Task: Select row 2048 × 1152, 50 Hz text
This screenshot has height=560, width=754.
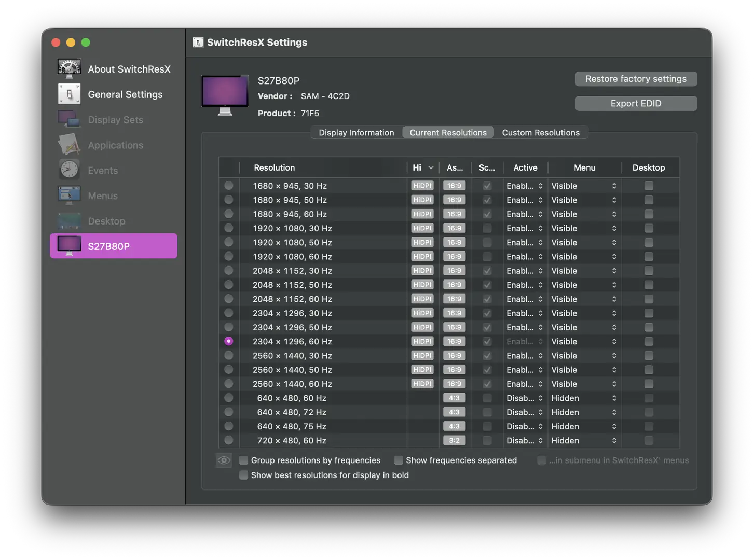Action: click(292, 285)
